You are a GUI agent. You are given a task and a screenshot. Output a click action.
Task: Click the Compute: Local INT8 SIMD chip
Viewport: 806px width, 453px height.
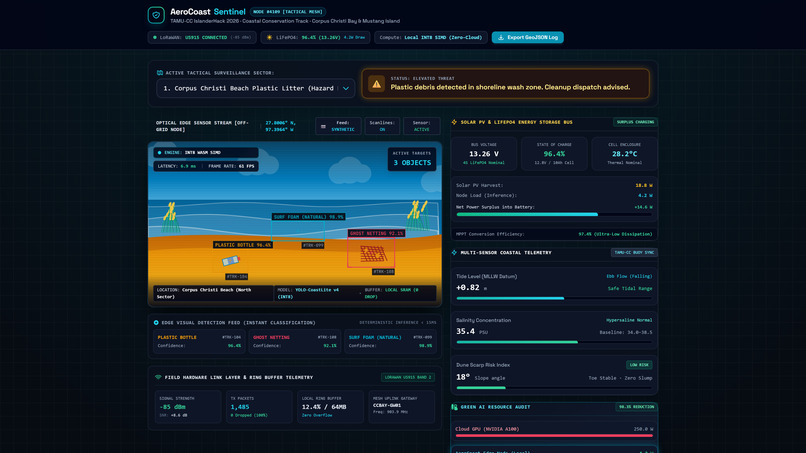point(431,38)
